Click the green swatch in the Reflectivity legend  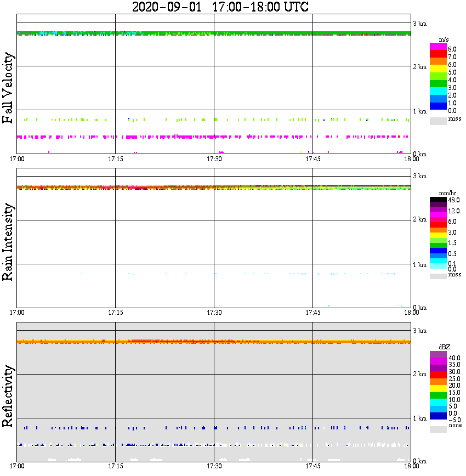tap(438, 395)
